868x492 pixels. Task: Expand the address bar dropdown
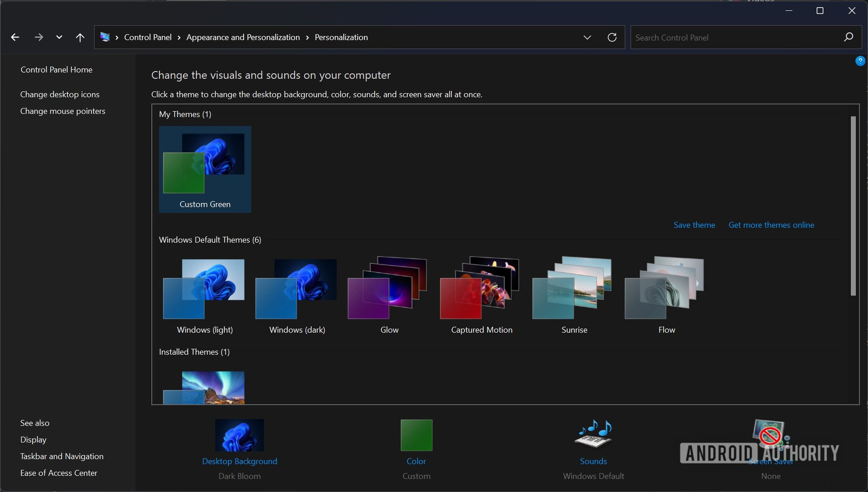click(x=587, y=37)
